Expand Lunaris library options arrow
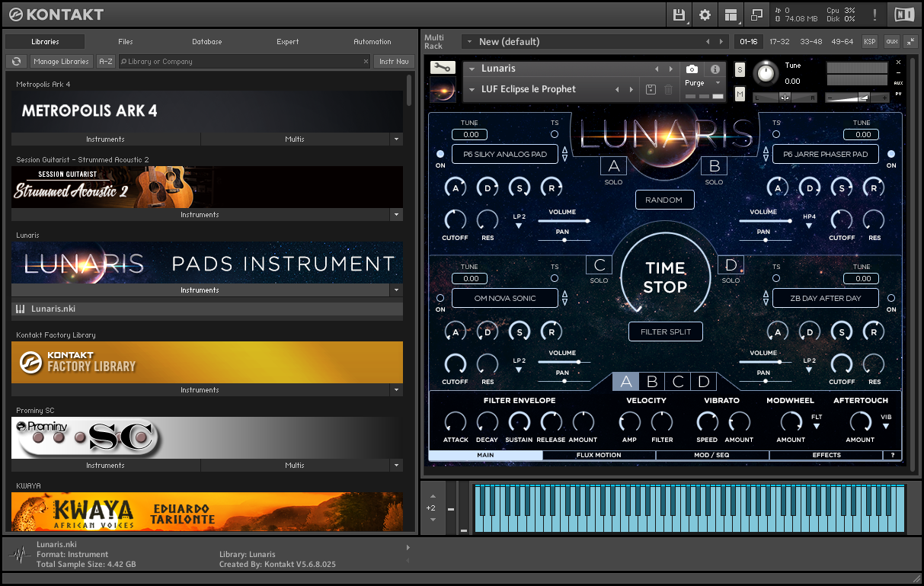 (395, 290)
